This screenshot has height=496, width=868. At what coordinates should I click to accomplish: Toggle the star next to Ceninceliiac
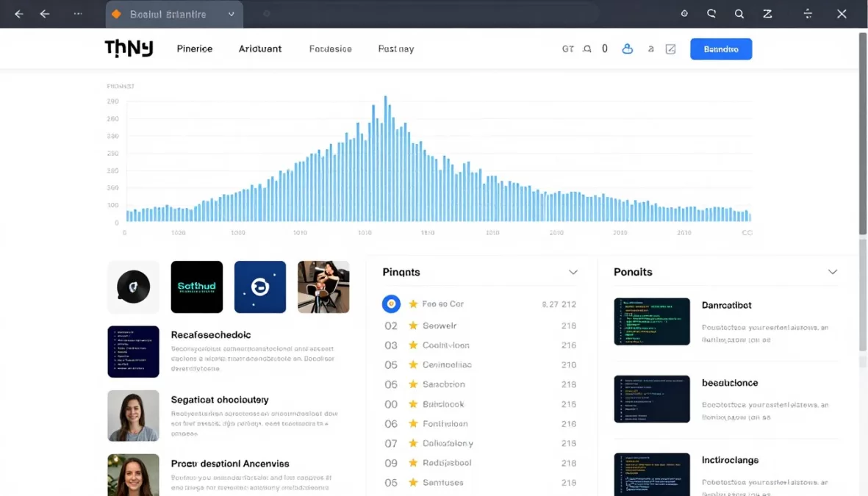coord(413,364)
